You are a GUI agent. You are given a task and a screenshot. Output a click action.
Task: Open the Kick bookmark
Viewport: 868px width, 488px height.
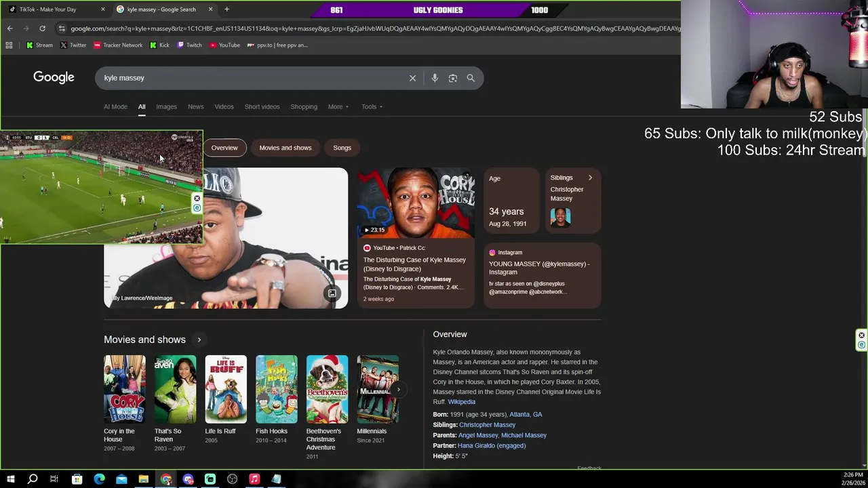[x=160, y=45]
